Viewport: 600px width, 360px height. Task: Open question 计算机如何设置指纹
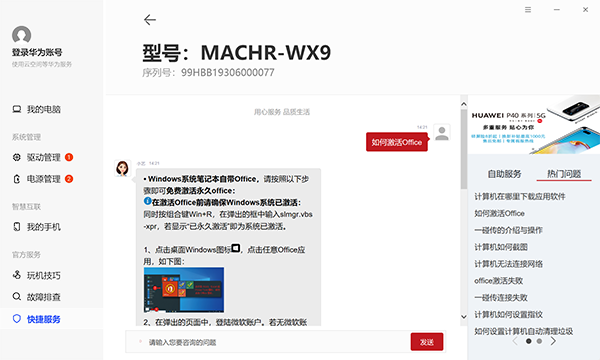pos(509,314)
